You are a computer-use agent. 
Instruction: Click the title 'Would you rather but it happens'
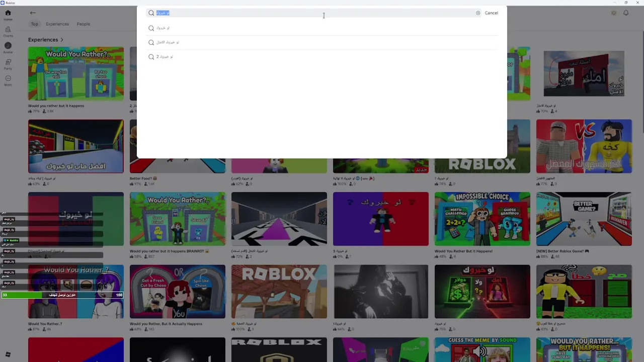(x=56, y=106)
